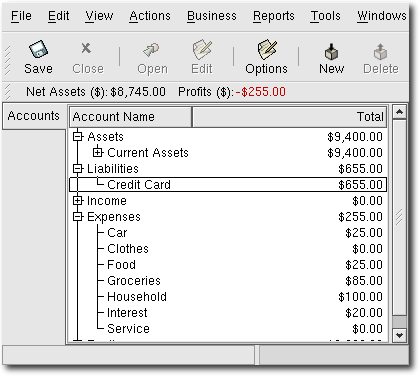This screenshot has height=376, width=420.
Task: Click the Net Assets $8,745.00 value
Action: click(x=138, y=92)
